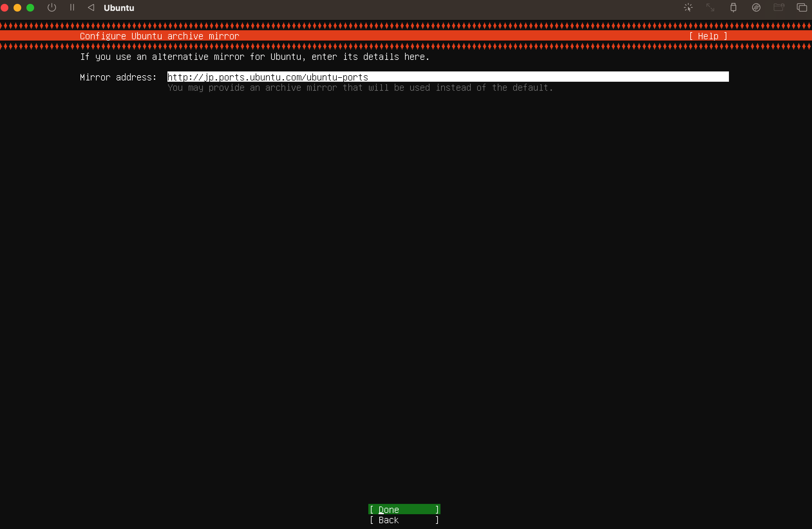Open the CD drive image icon

point(756,7)
